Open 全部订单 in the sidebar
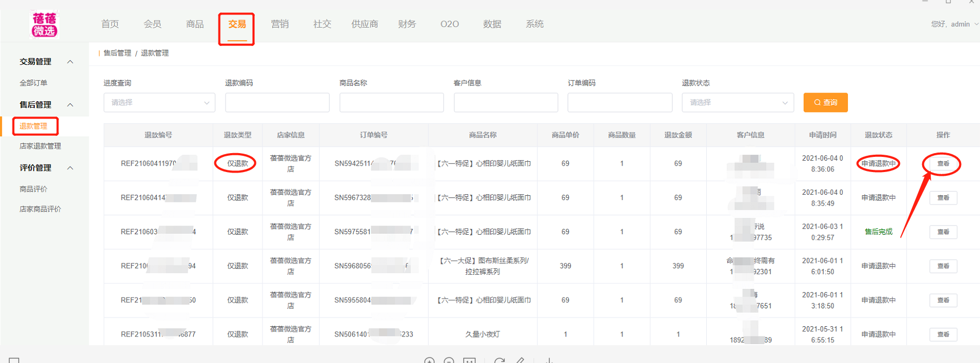Screen dimensions: 980x363 pyautogui.click(x=34, y=83)
